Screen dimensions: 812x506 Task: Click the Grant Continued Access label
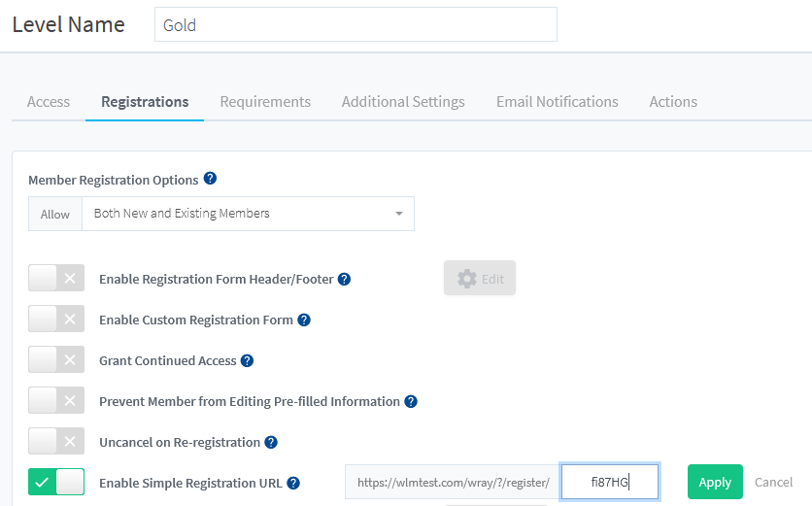click(168, 361)
